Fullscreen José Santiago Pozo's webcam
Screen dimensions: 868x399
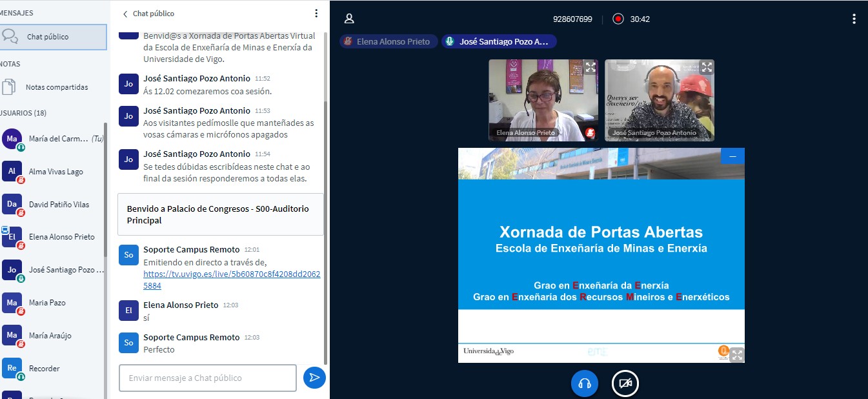707,67
